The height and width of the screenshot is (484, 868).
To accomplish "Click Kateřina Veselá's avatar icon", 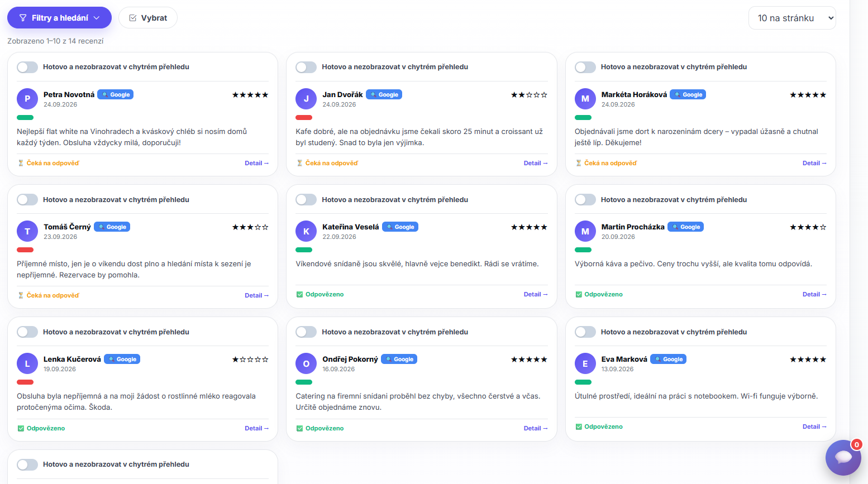I will click(306, 231).
